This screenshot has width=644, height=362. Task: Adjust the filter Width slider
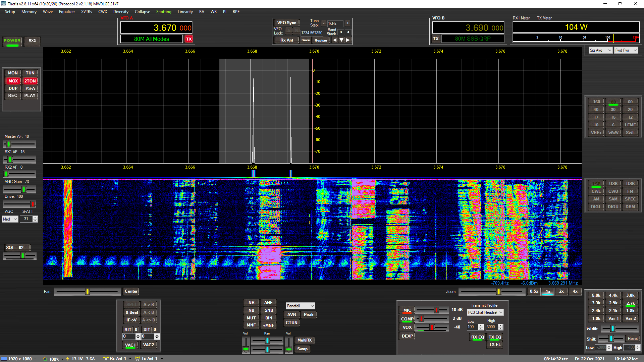620,328
